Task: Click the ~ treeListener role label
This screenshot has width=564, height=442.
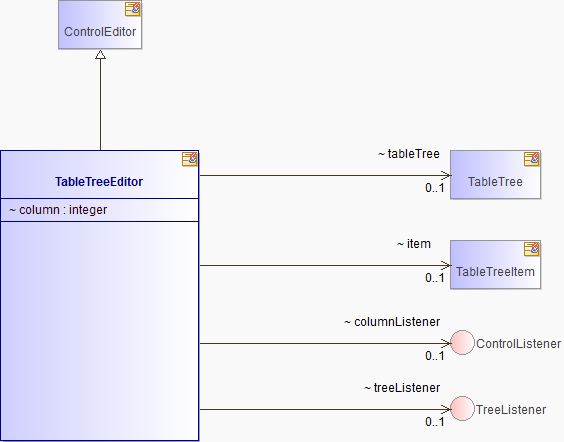Action: 402,388
